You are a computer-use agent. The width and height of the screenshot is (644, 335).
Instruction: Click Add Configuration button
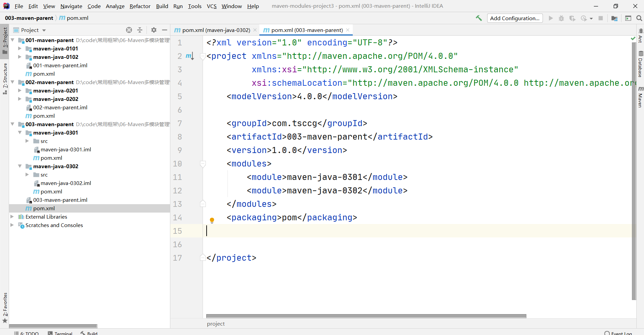[x=515, y=18]
